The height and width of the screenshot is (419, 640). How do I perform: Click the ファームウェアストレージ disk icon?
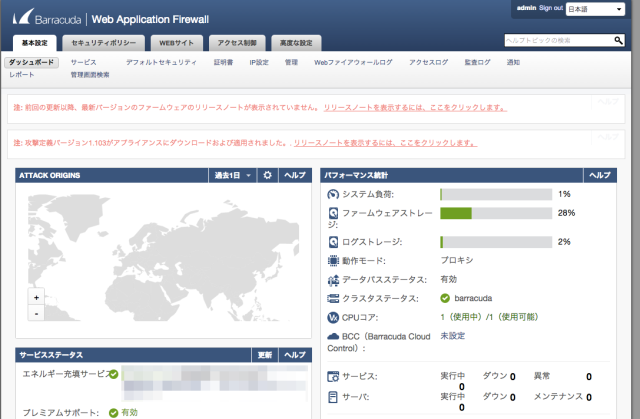tap(333, 213)
